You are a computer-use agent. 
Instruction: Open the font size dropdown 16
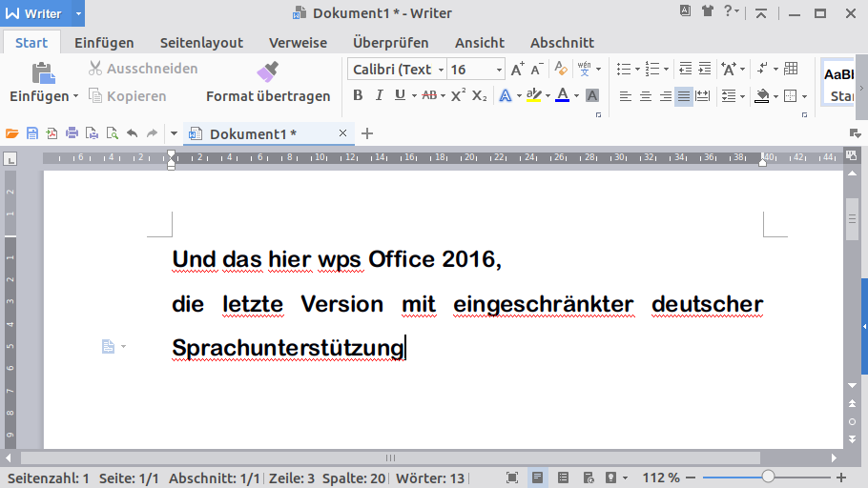(499, 70)
